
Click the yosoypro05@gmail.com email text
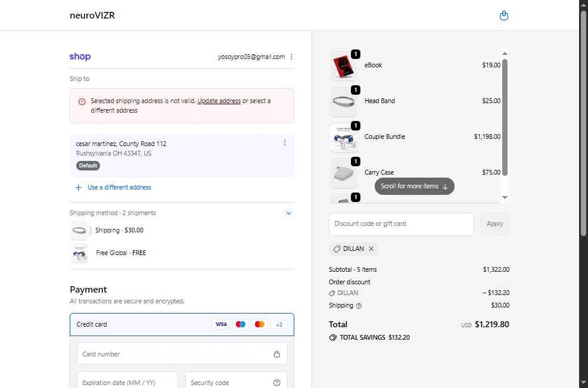251,57
